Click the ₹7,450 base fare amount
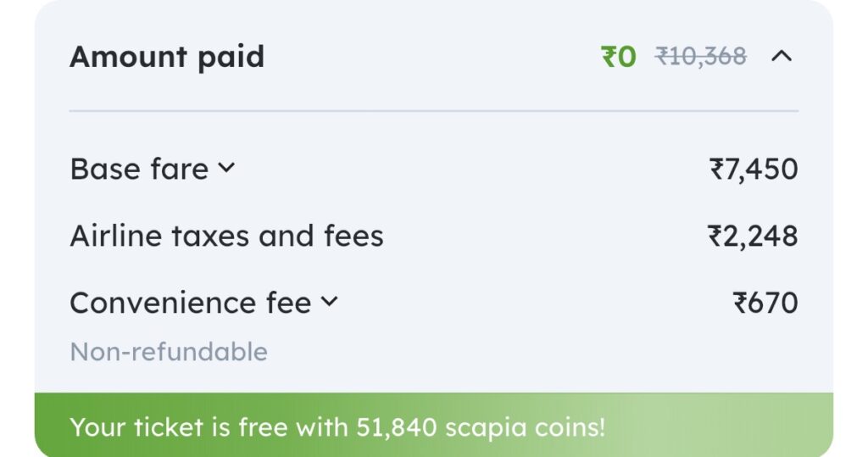This screenshot has width=868, height=457. [754, 169]
